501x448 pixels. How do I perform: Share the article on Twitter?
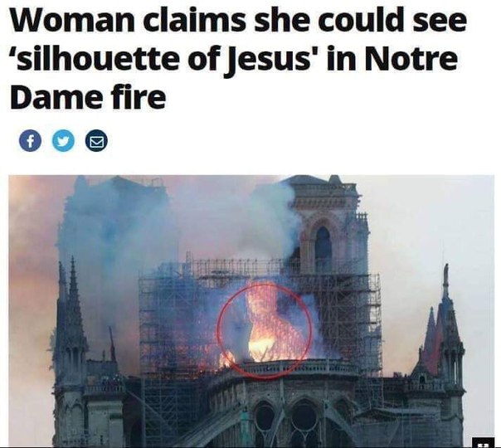click(x=63, y=140)
